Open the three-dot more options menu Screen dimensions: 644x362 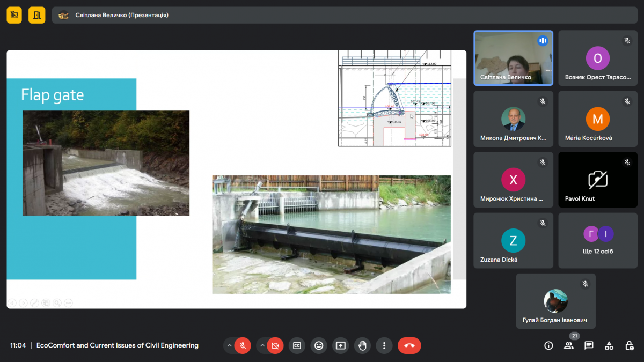coord(384,346)
